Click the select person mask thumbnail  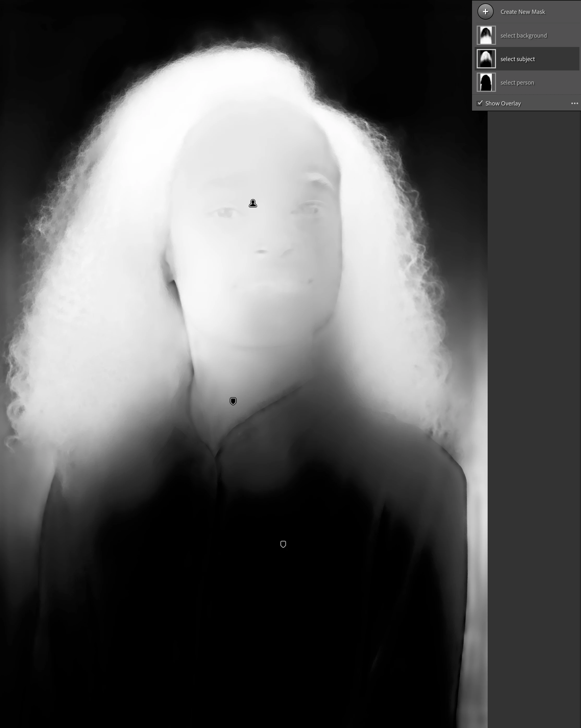click(x=486, y=82)
